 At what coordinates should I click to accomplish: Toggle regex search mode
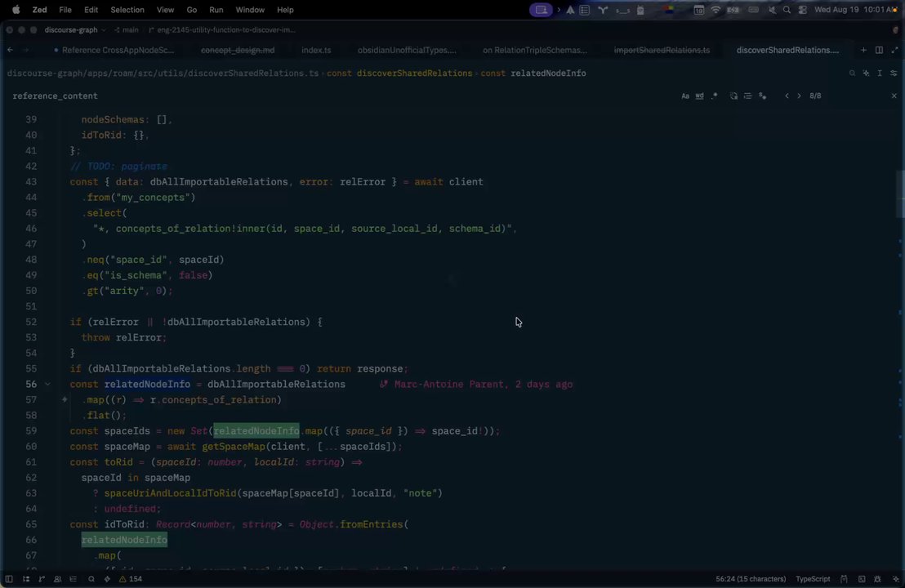coord(715,96)
